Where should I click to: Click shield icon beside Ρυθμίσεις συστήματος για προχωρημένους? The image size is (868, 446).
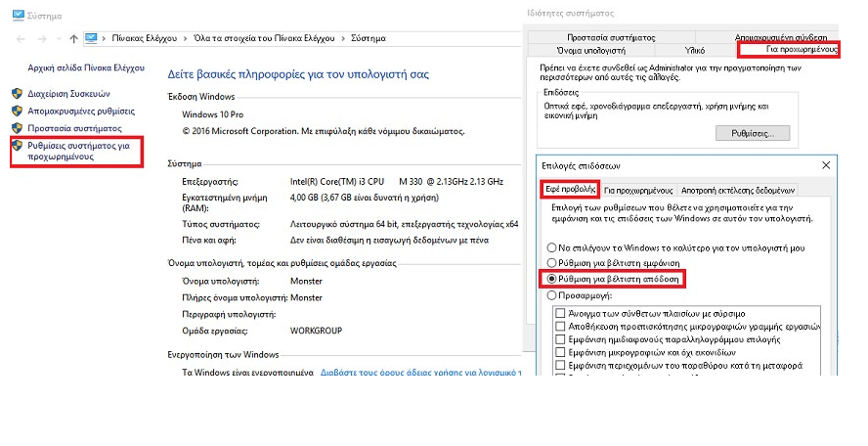(x=17, y=145)
